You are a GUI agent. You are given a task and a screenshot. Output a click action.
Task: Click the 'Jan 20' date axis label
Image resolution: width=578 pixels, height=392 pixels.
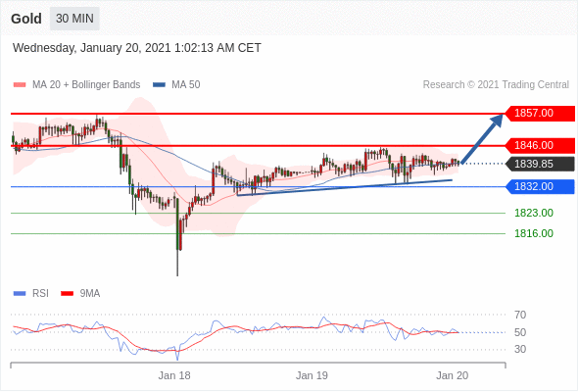tap(452, 375)
